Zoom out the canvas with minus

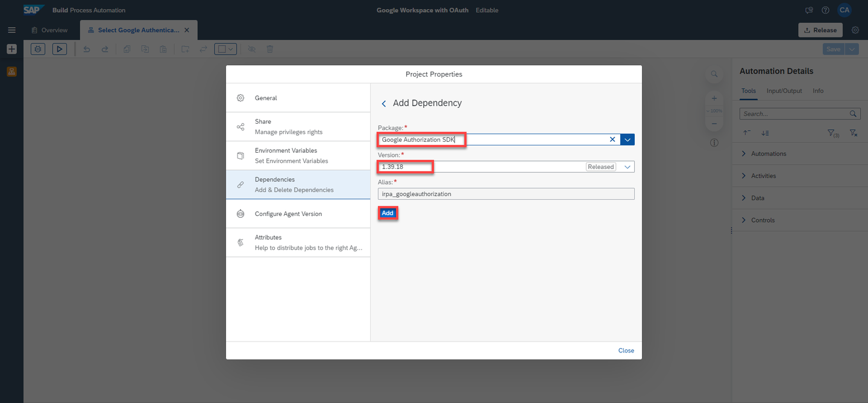[714, 124]
